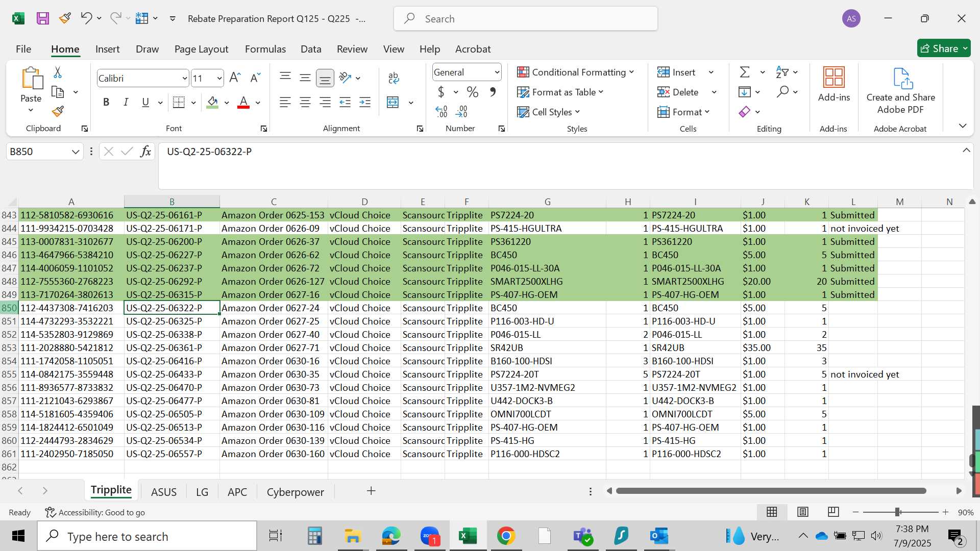Click the Merge & Center icon
This screenshot has width=980, height=551.
[x=393, y=103]
